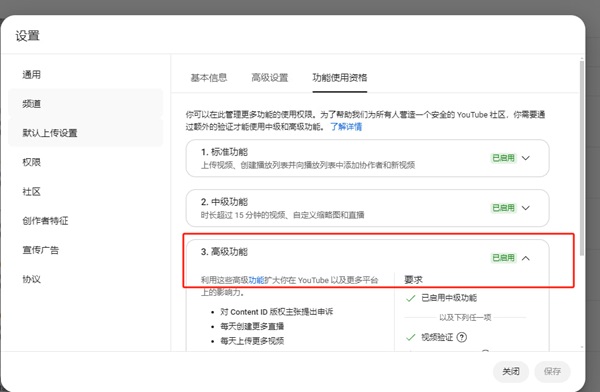The height and width of the screenshot is (392, 600).
Task: Click the 已启用 badge for 高级功能
Action: pyautogui.click(x=503, y=258)
